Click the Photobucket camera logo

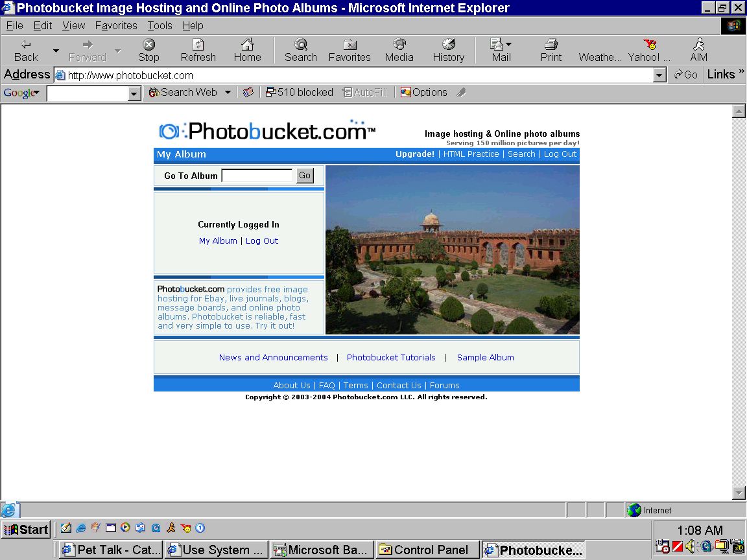pyautogui.click(x=169, y=132)
